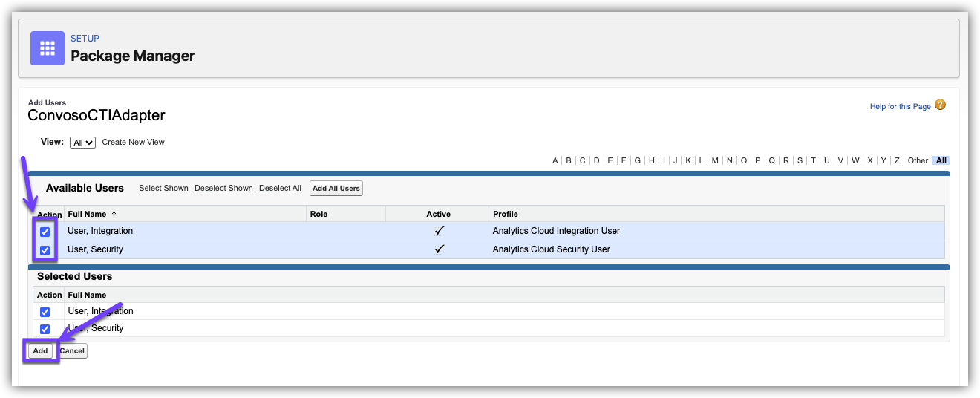Click the yellow help question mark icon
The width and height of the screenshot is (980, 398).
tap(940, 105)
